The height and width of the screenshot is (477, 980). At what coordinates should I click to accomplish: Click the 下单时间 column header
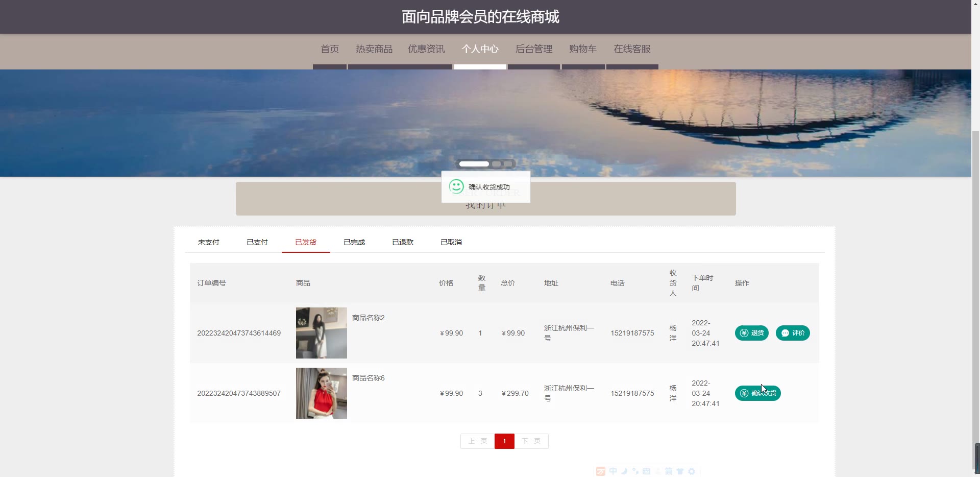coord(703,283)
